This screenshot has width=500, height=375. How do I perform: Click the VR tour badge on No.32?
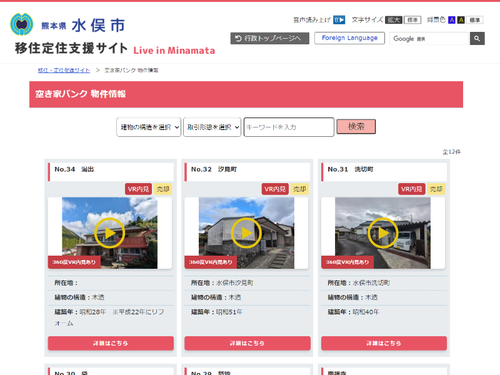pos(275,189)
